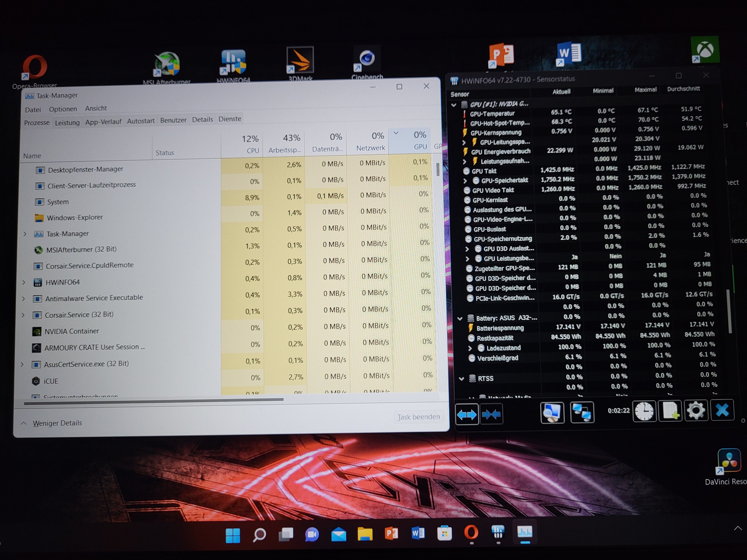Click HWiNFO expand-columns double arrow icon
The height and width of the screenshot is (560, 747).
(467, 414)
